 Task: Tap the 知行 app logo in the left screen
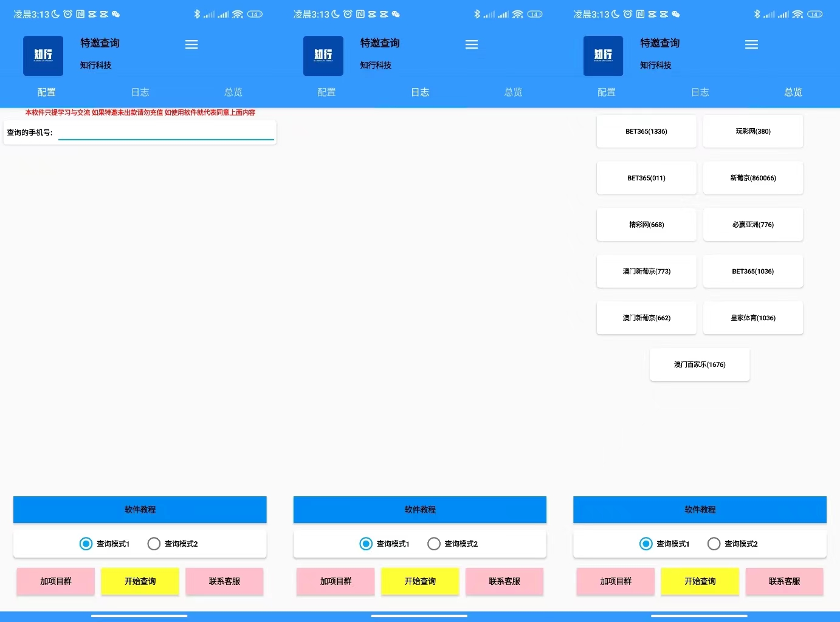pyautogui.click(x=43, y=56)
